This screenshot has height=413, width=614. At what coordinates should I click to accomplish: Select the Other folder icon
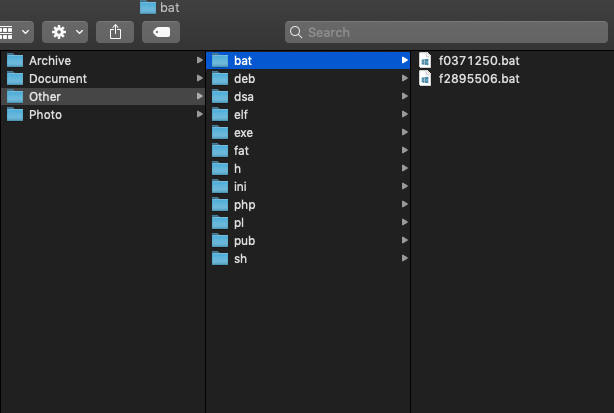click(15, 96)
